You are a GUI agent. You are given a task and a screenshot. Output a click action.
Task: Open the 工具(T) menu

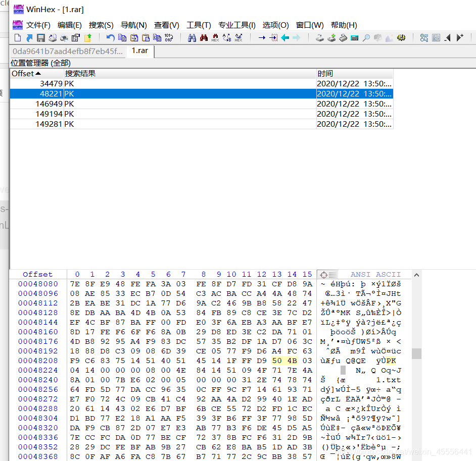(199, 25)
